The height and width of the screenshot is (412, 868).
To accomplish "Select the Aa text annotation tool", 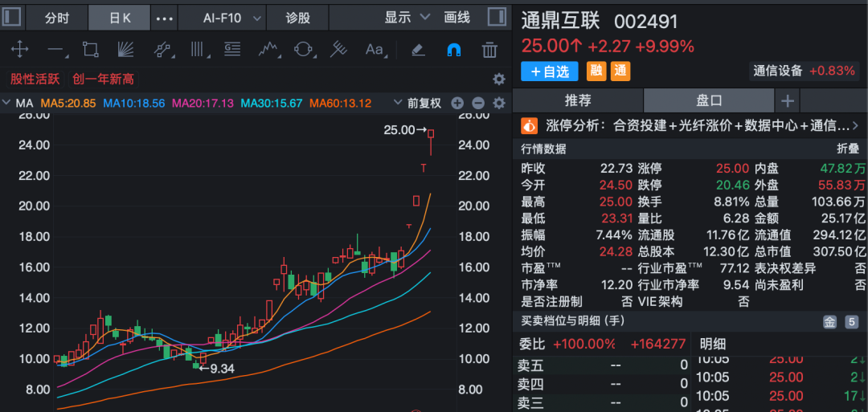I will tap(375, 50).
